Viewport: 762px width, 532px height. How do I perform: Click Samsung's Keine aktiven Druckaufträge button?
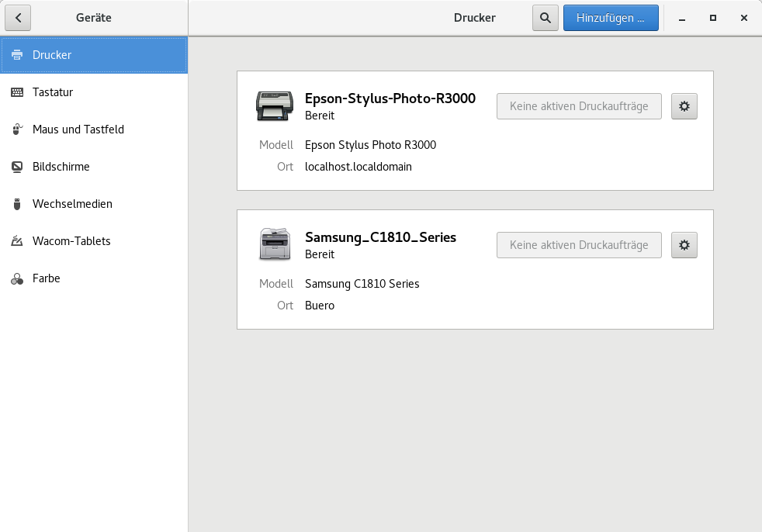pos(578,245)
